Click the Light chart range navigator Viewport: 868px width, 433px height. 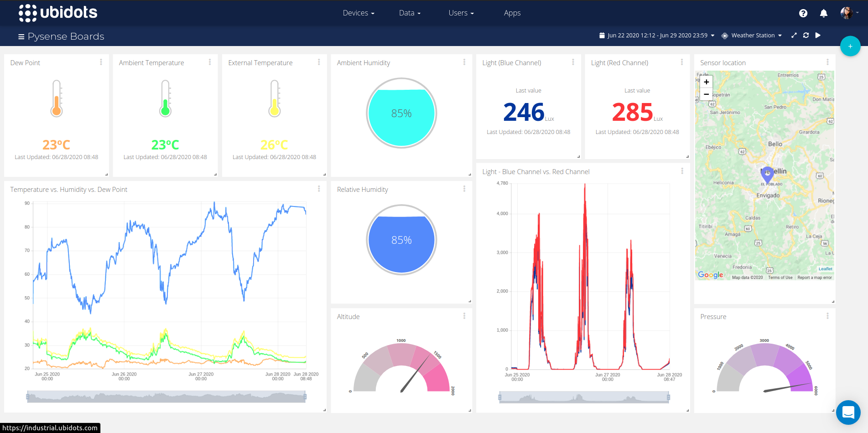pyautogui.click(x=584, y=397)
